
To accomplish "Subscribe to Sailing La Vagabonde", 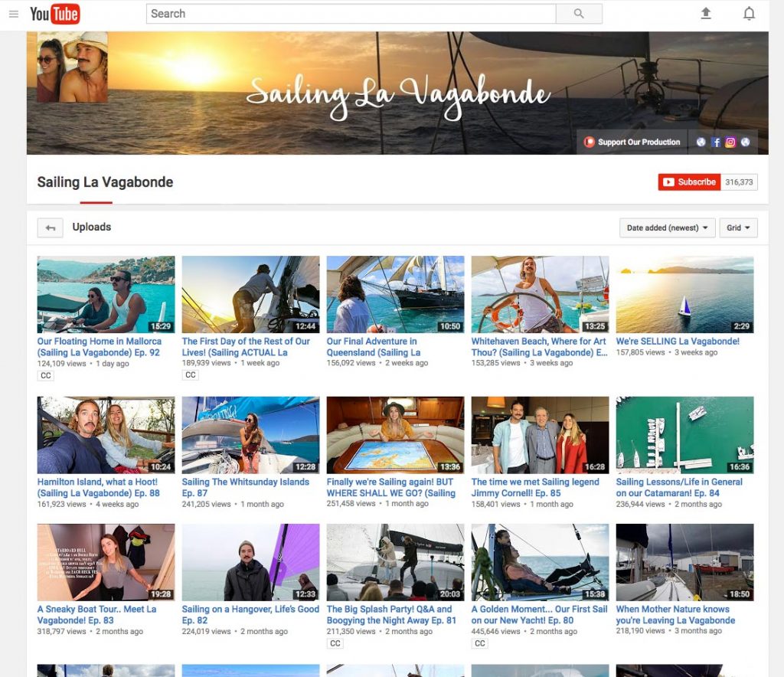I will 689,182.
